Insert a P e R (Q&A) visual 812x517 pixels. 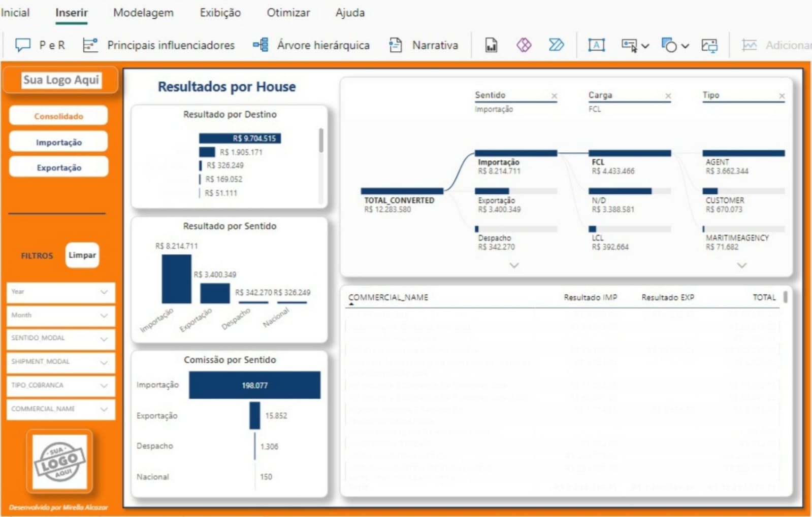(x=40, y=45)
